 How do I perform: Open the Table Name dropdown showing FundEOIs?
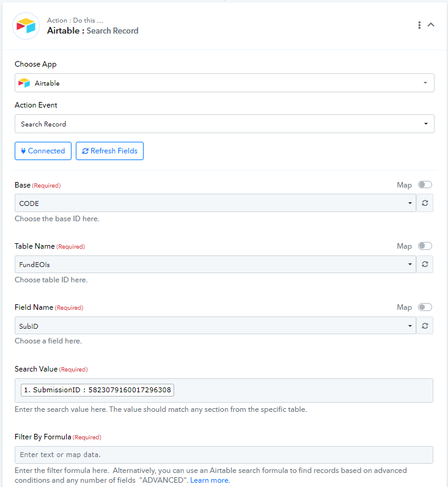215,265
